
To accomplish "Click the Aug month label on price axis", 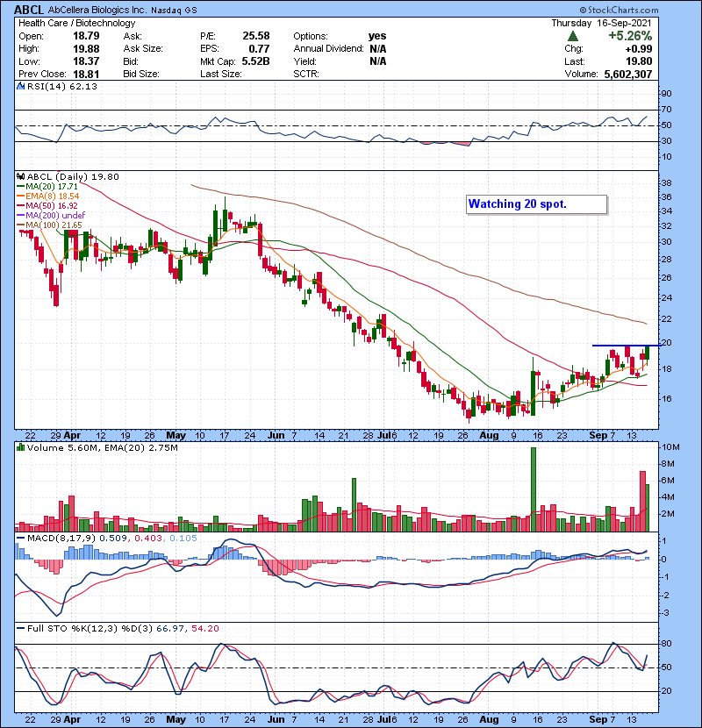I will point(489,436).
